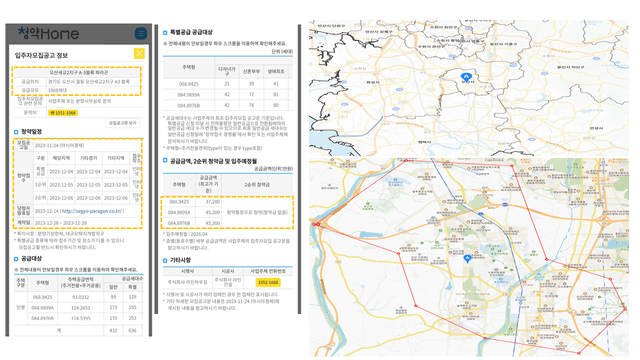The width and height of the screenshot is (640, 360).
Task: Click the 45,300 price for 084.8976B
Action: [x=213, y=223]
